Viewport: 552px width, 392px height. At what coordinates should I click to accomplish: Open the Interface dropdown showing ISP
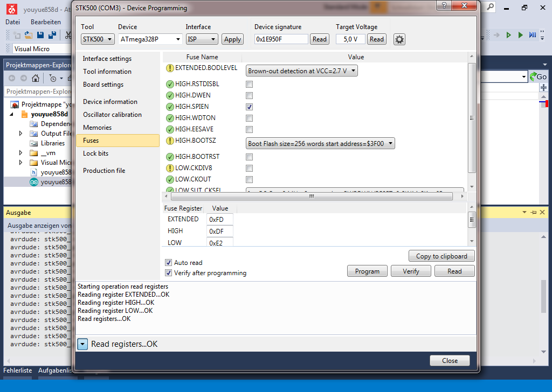[202, 39]
